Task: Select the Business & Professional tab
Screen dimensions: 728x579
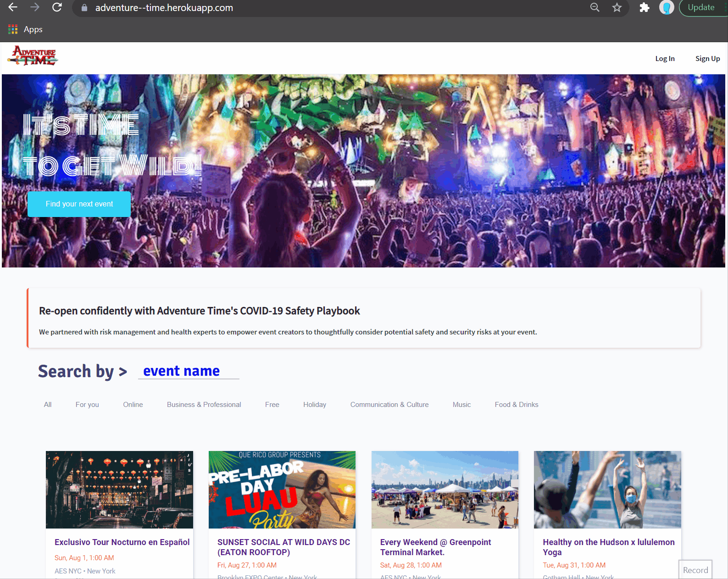Action: coord(204,405)
